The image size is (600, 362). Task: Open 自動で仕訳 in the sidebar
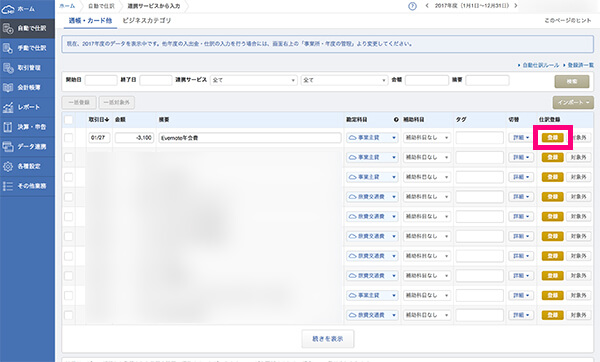27,28
